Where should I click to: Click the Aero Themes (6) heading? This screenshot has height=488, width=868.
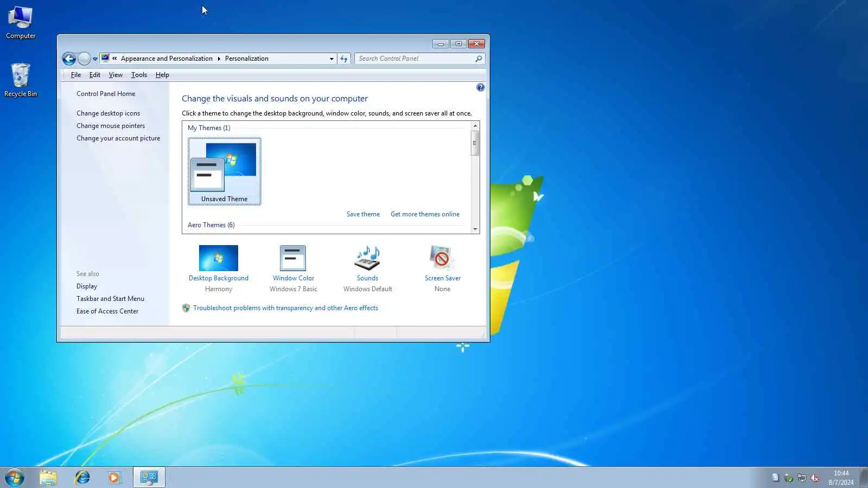211,225
